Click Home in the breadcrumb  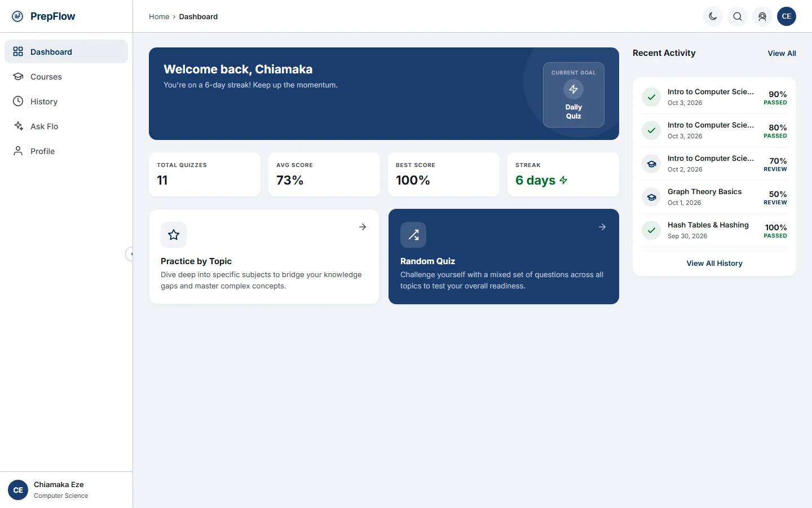coord(159,17)
